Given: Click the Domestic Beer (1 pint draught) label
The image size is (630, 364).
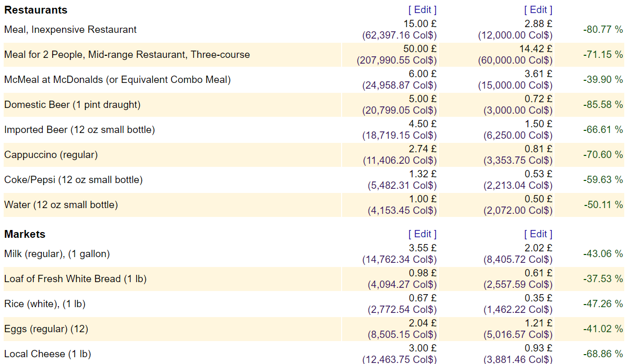Looking at the screenshot, I should pyautogui.click(x=72, y=105).
